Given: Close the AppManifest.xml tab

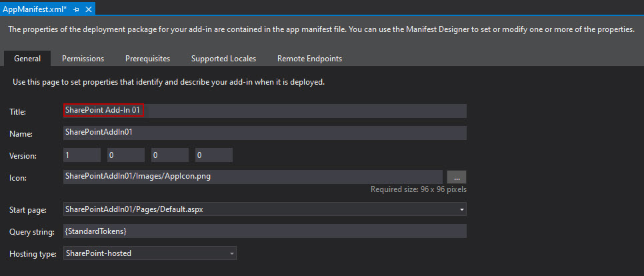Looking at the screenshot, I should pos(88,9).
